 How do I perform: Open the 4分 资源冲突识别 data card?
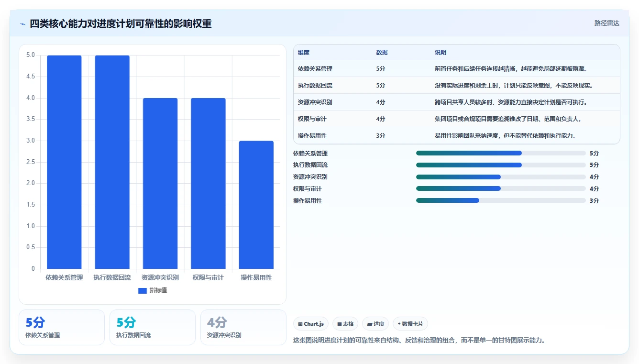pos(243,327)
